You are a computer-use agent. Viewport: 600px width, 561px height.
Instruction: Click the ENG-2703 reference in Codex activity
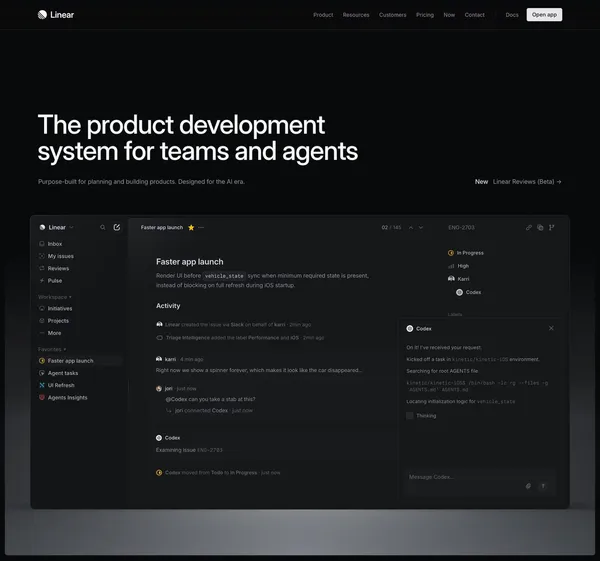210,450
